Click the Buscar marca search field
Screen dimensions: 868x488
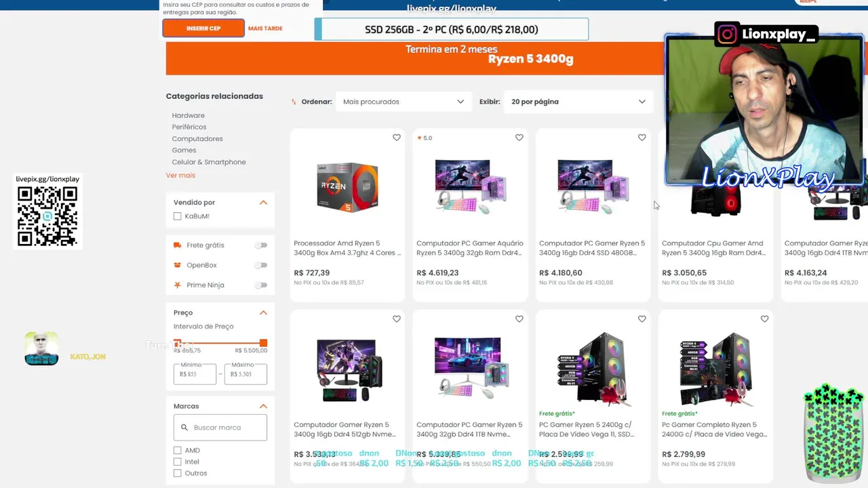click(x=220, y=428)
